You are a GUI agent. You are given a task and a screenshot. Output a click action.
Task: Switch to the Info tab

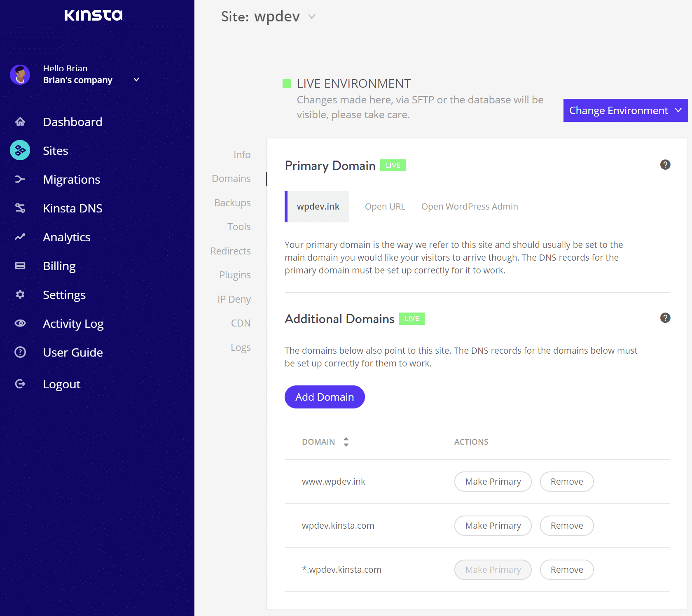pyautogui.click(x=242, y=154)
